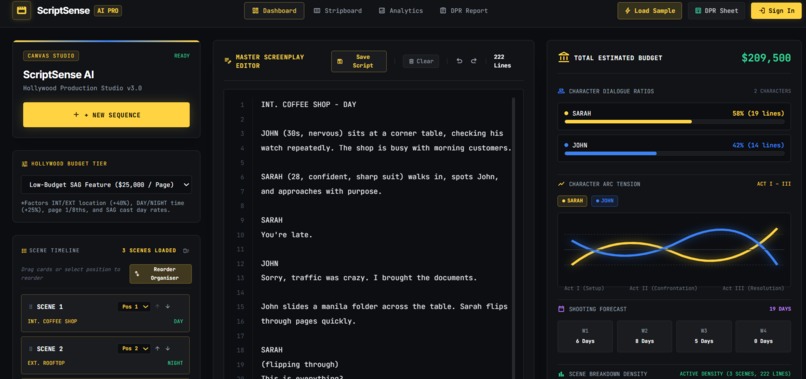
Task: Click the 'EXT. ROOFTOP' scene location label
Action: coord(46,363)
